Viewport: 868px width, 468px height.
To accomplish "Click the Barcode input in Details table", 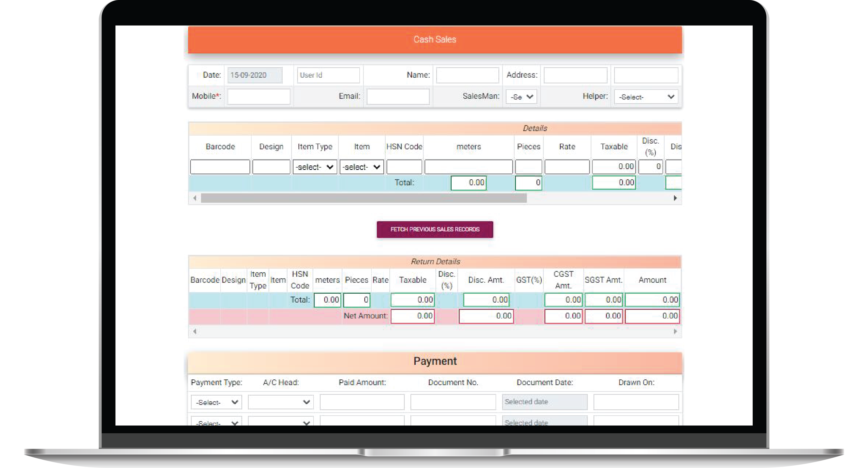I will 220,167.
